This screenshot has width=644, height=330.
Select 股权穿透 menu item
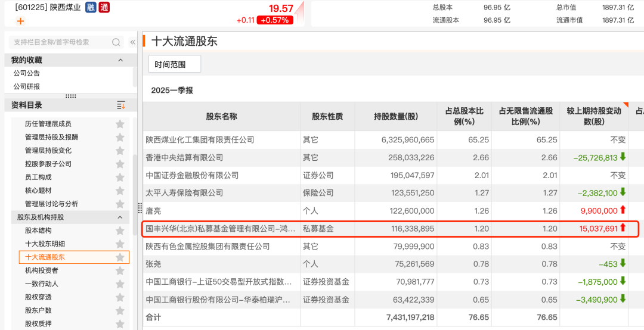click(x=38, y=297)
